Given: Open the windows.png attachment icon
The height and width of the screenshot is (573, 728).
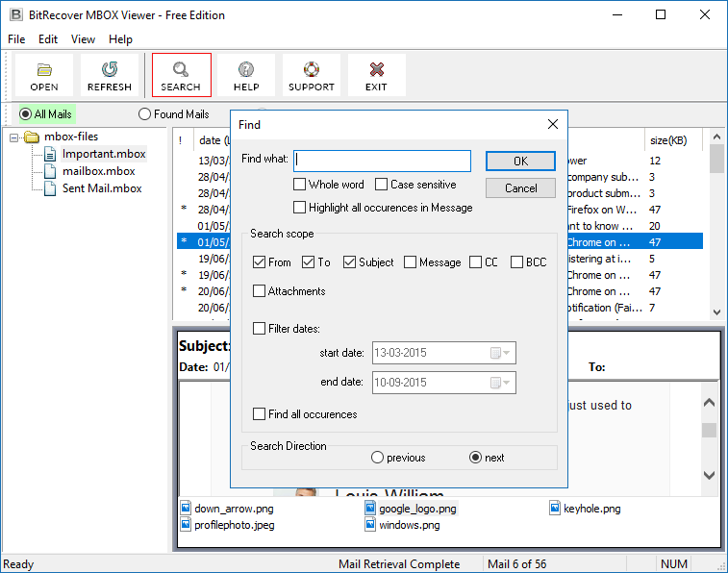Looking at the screenshot, I should point(370,525).
